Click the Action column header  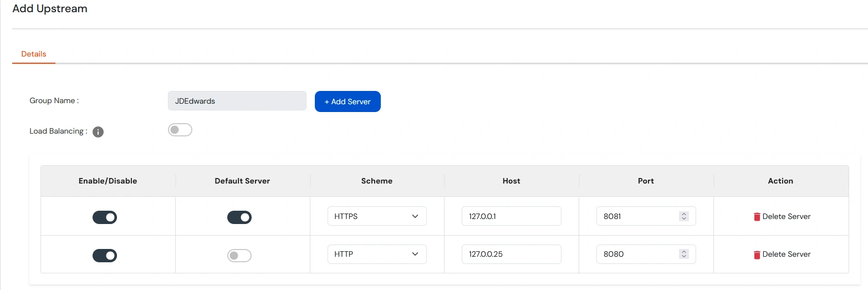[x=780, y=181]
